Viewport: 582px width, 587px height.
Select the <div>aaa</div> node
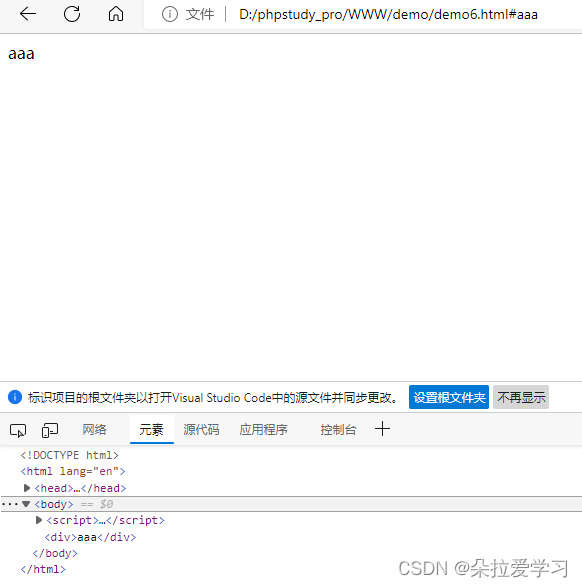[90, 537]
